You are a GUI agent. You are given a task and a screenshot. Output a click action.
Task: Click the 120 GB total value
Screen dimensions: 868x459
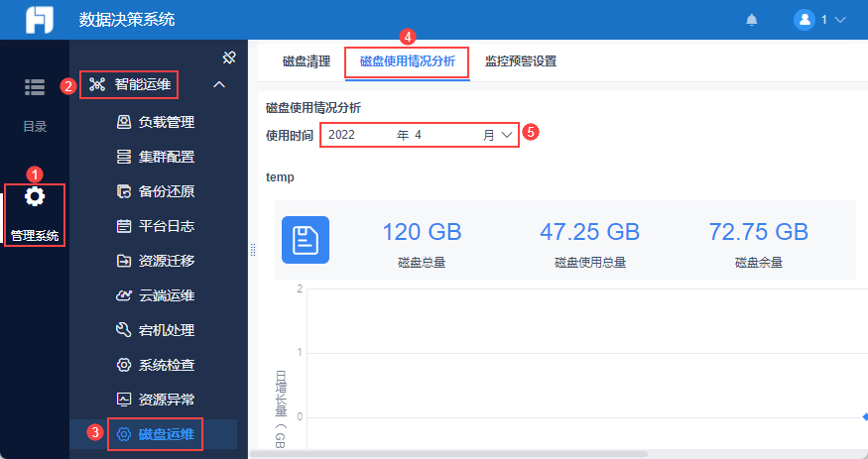(422, 232)
